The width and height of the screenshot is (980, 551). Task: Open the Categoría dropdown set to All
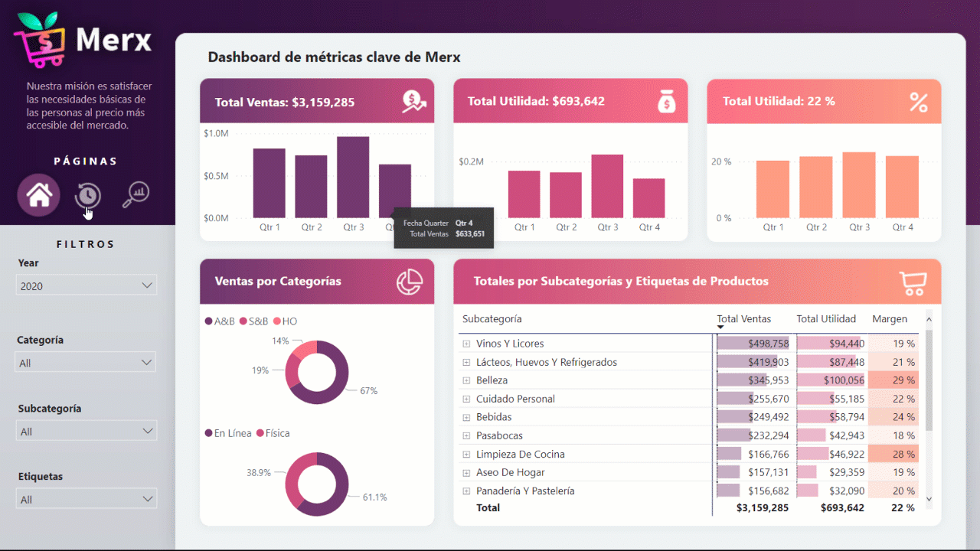point(87,361)
